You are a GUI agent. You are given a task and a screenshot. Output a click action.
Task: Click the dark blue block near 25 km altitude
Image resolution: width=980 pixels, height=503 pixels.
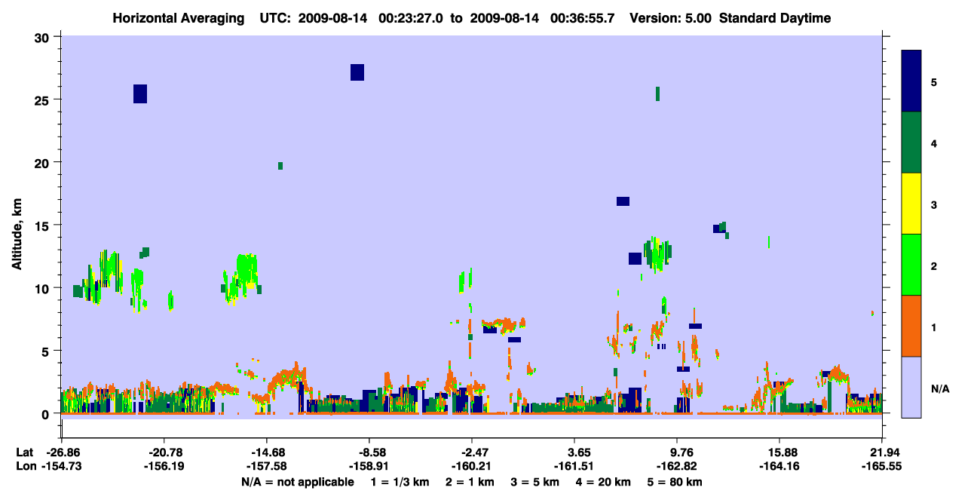pyautogui.click(x=140, y=94)
